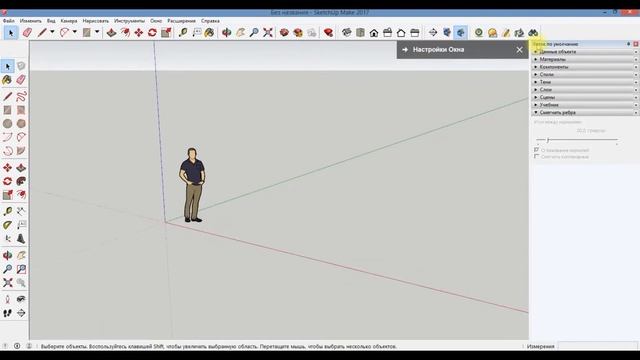
Task: Switch to Iso standard view
Action: pos(347,32)
